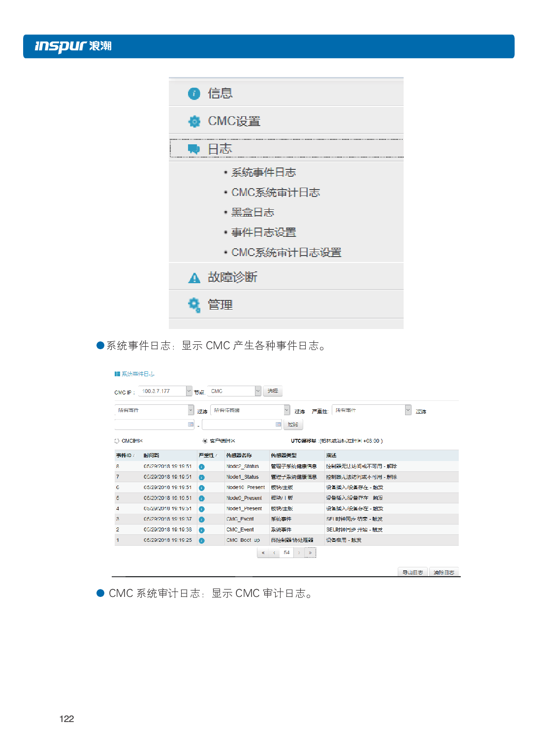
Task: Open the calendar icon for start date
Action: [189, 424]
